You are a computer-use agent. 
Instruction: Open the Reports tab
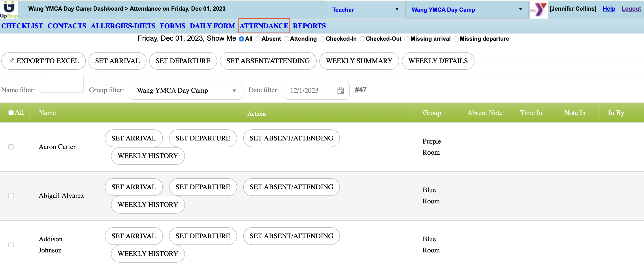tap(309, 26)
